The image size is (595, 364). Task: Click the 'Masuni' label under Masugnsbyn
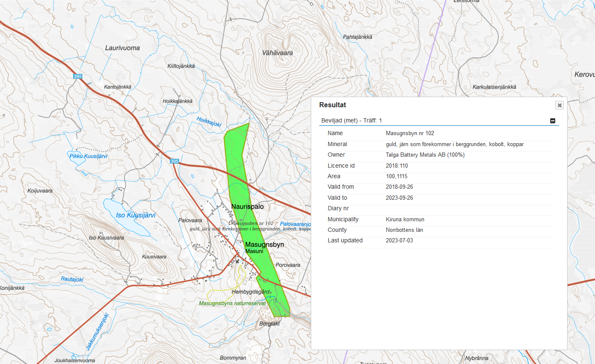tap(254, 251)
